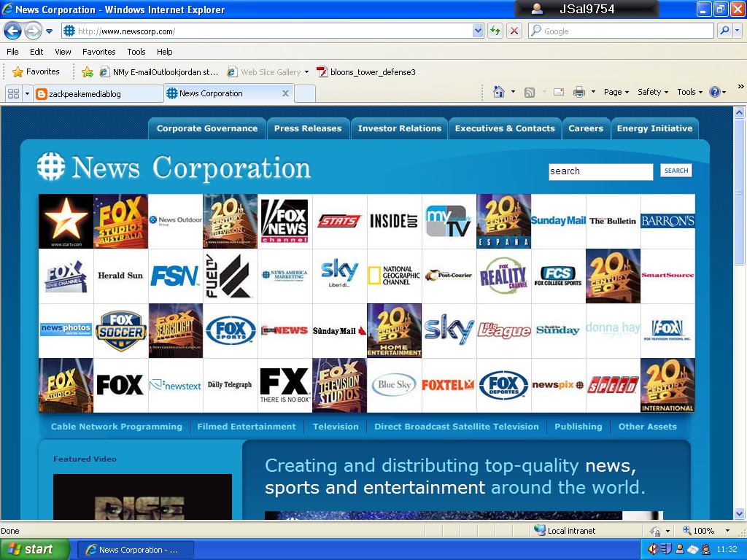Click the News Corporation taskbar button
The width and height of the screenshot is (747, 560).
[135, 550]
